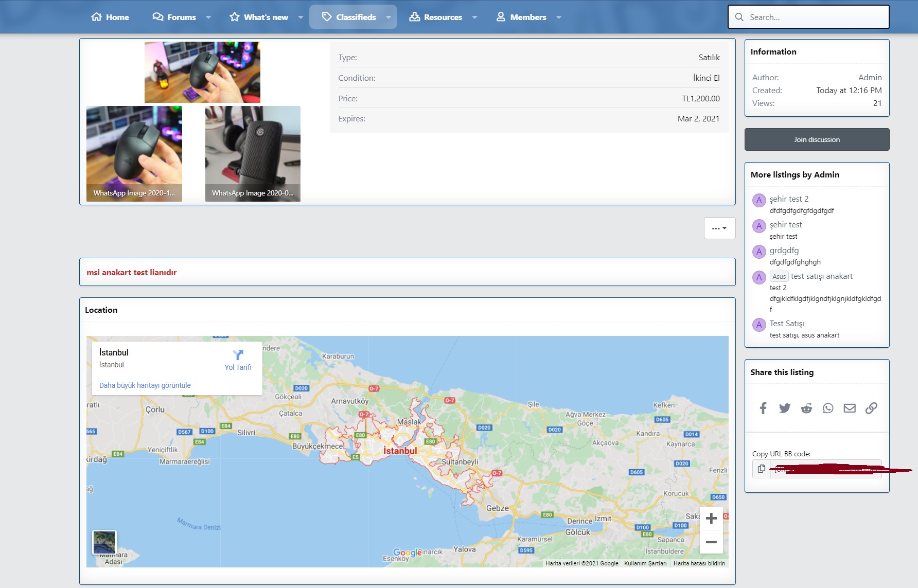Click the condition value 'İkinci El'
This screenshot has height=588, width=918.
click(x=706, y=78)
